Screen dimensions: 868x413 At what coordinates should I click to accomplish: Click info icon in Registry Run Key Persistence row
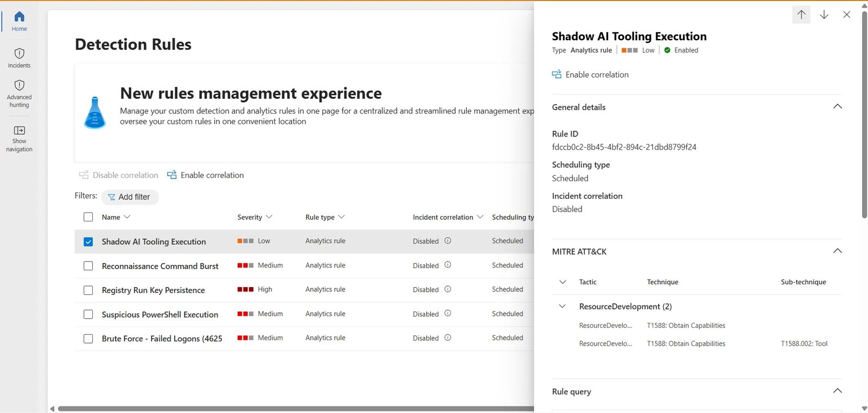pos(448,289)
